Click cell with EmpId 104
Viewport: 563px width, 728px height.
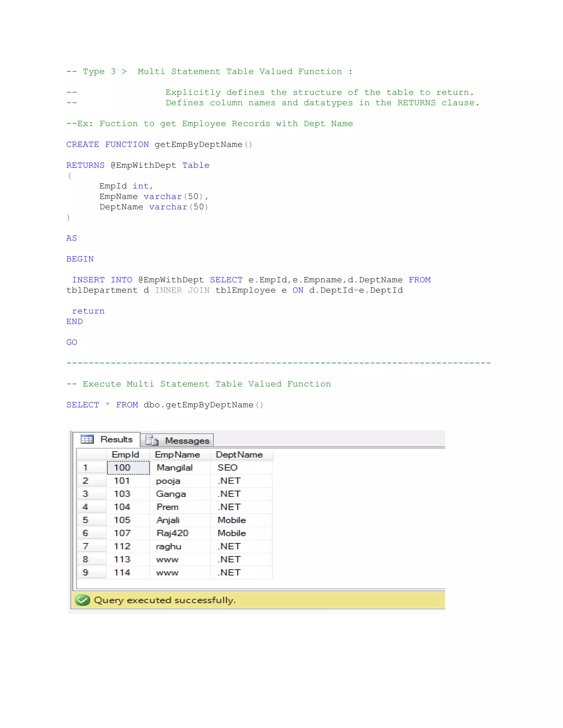[x=128, y=507]
